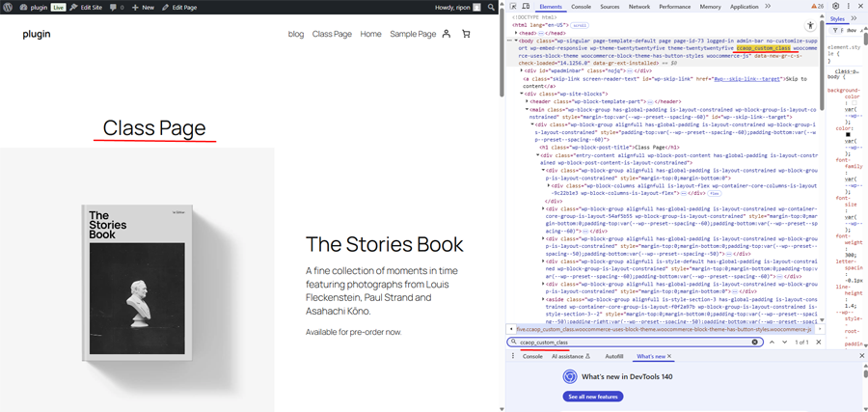
Task: Click the #wp--skip-link--target href link
Action: [747, 79]
